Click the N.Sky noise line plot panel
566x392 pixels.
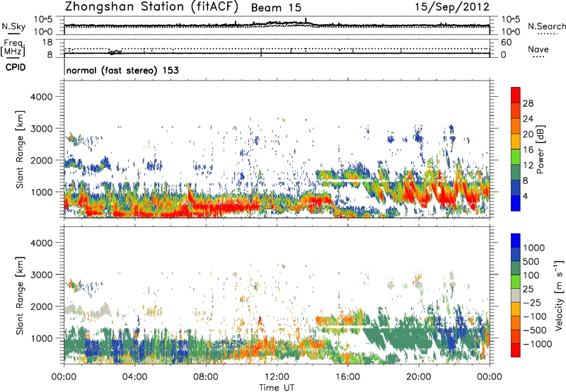[x=277, y=25]
